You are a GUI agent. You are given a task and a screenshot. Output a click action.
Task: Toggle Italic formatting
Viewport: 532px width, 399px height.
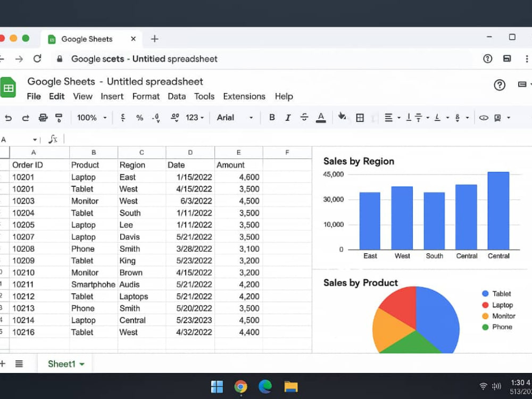(288, 118)
